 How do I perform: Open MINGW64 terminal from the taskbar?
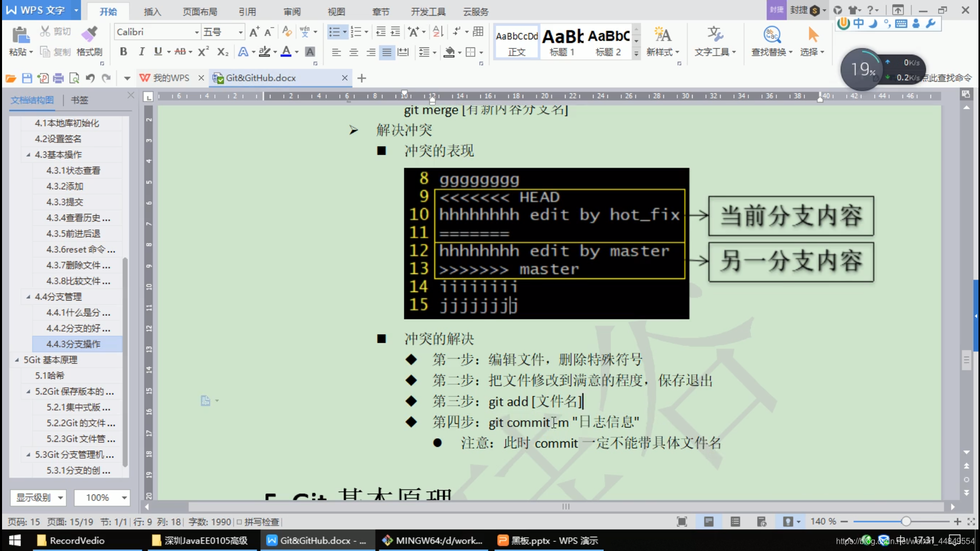[433, 540]
